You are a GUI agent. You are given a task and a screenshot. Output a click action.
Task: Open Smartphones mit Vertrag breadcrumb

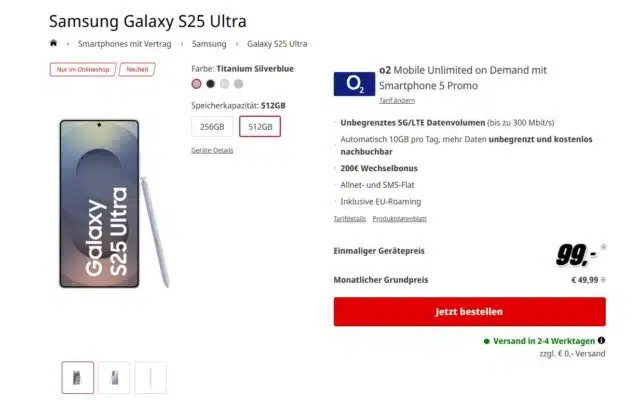click(x=124, y=44)
